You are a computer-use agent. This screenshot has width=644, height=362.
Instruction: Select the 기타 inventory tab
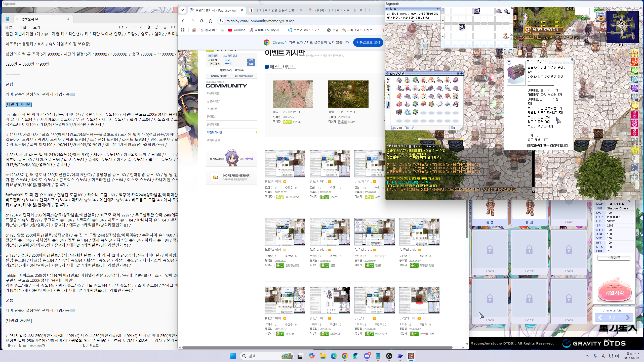[x=388, y=96]
